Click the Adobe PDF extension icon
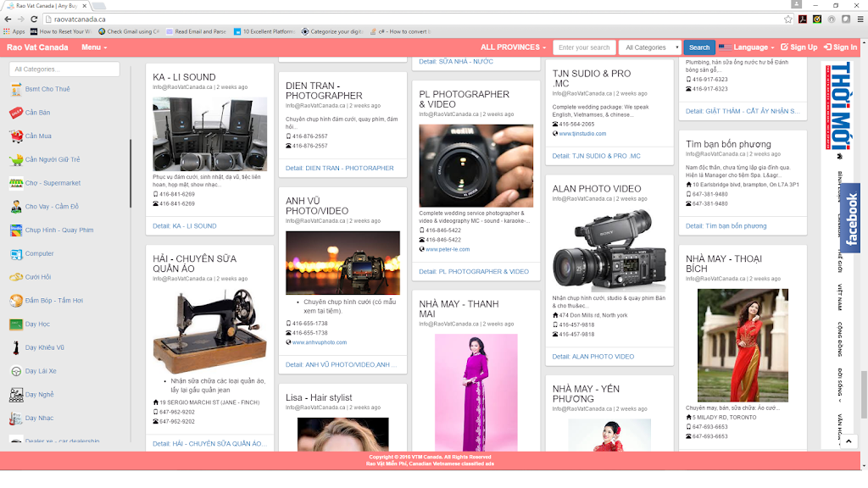The height and width of the screenshot is (488, 868). pyautogui.click(x=803, y=19)
